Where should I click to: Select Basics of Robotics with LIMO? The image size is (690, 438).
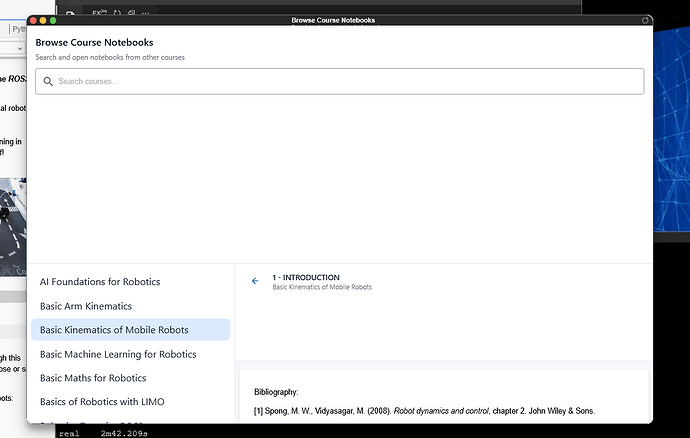click(102, 402)
